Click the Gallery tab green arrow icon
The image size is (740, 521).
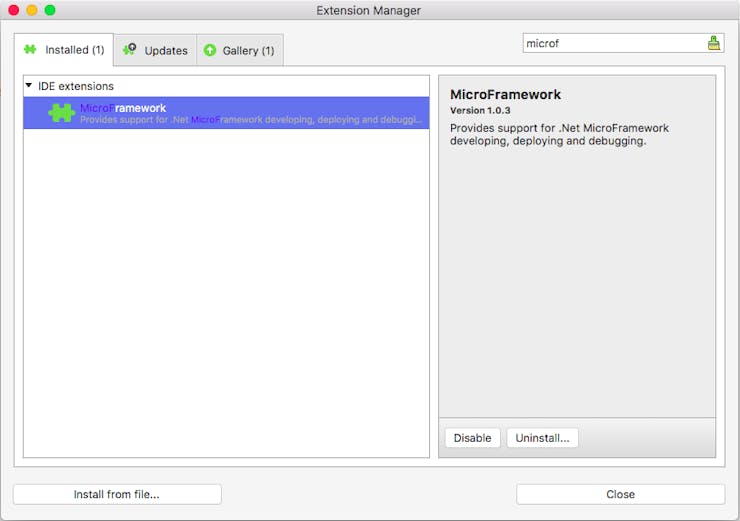click(210, 50)
